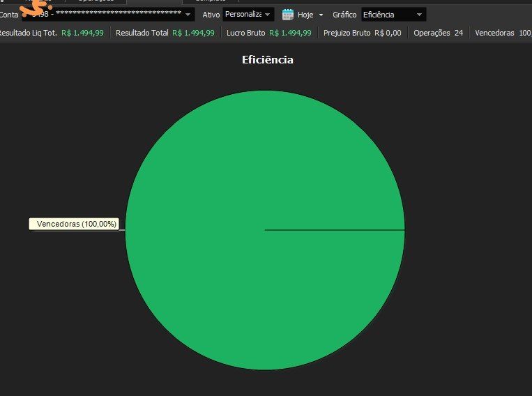The height and width of the screenshot is (396, 532).
Task: Click the Prejuizo Bruto value R$ 0,00
Action: [388, 33]
